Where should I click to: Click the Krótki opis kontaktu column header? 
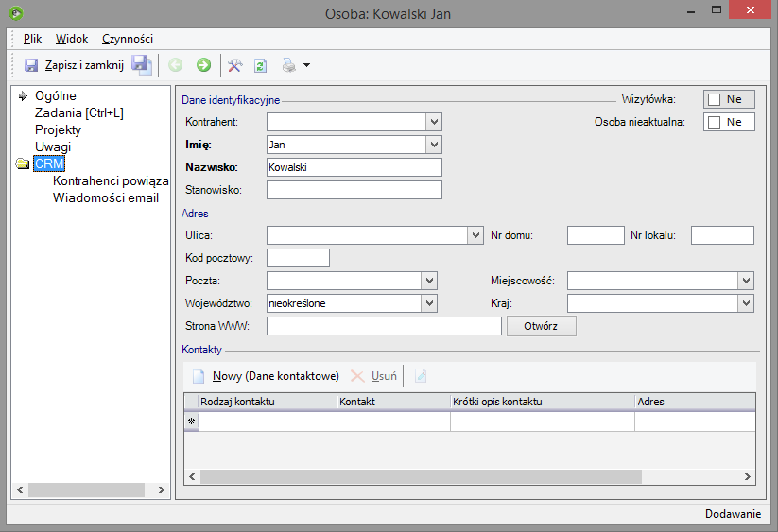click(x=543, y=402)
